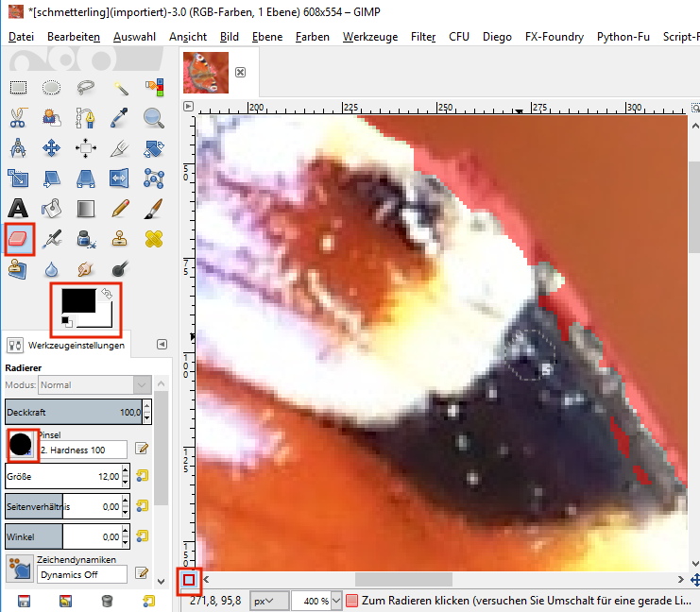Select the Smudge tool
Viewport: 700px width, 612px height.
[86, 269]
